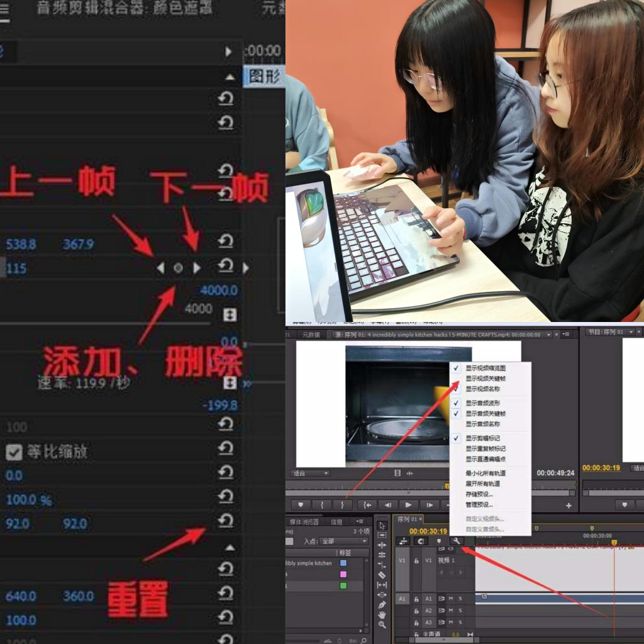The image size is (644, 644).
Task: Choose 展开所有轨道 from the menu
Action: pos(482,484)
